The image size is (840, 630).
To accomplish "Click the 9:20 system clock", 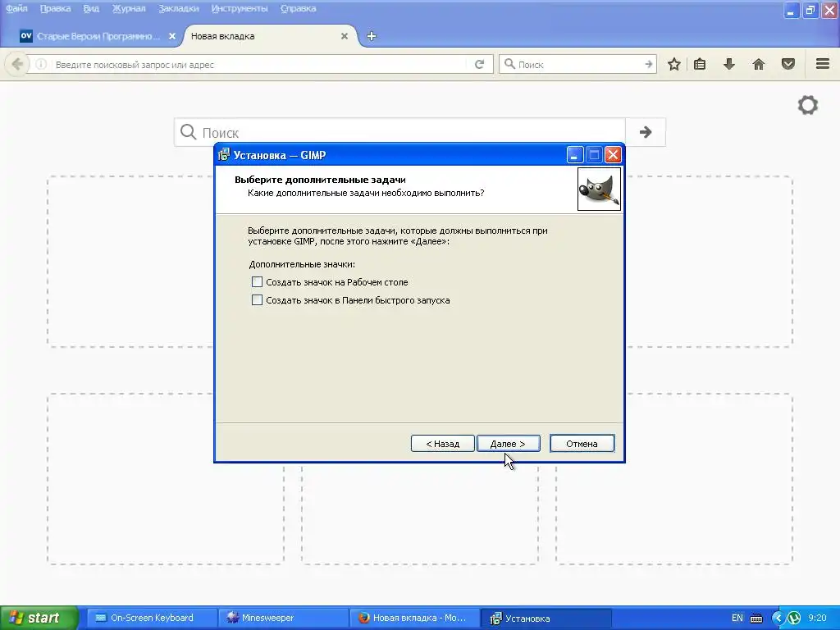I will [818, 618].
